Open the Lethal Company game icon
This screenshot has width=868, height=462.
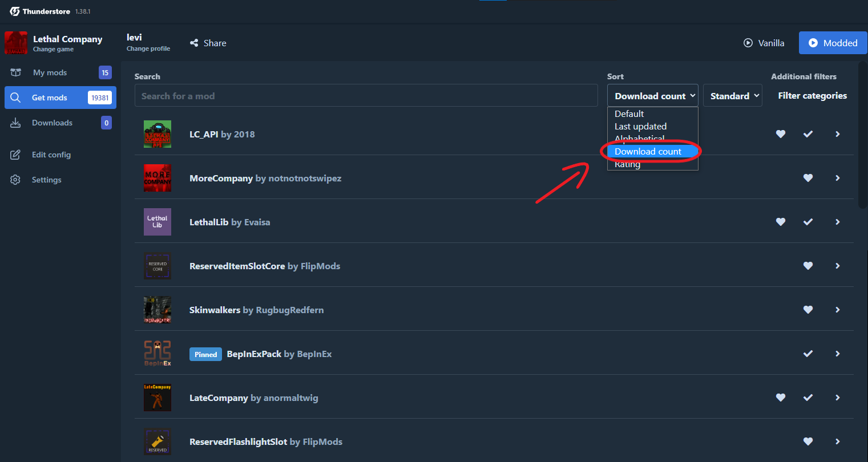(x=16, y=43)
